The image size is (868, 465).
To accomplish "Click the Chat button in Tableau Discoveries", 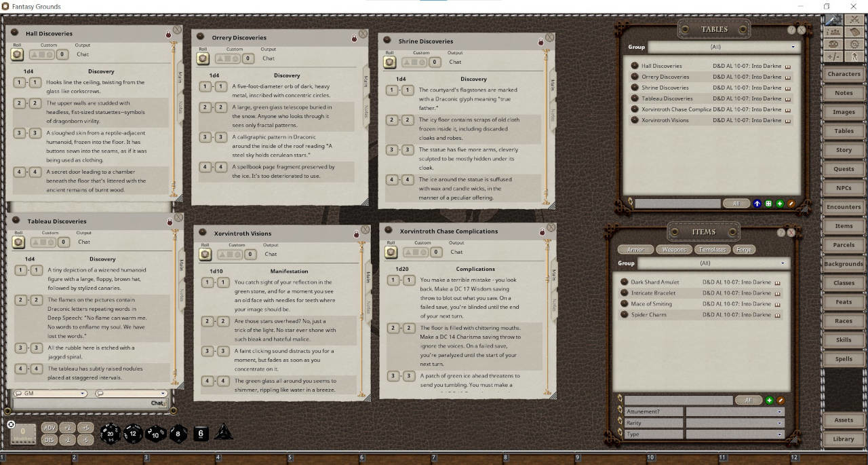I will click(157, 403).
